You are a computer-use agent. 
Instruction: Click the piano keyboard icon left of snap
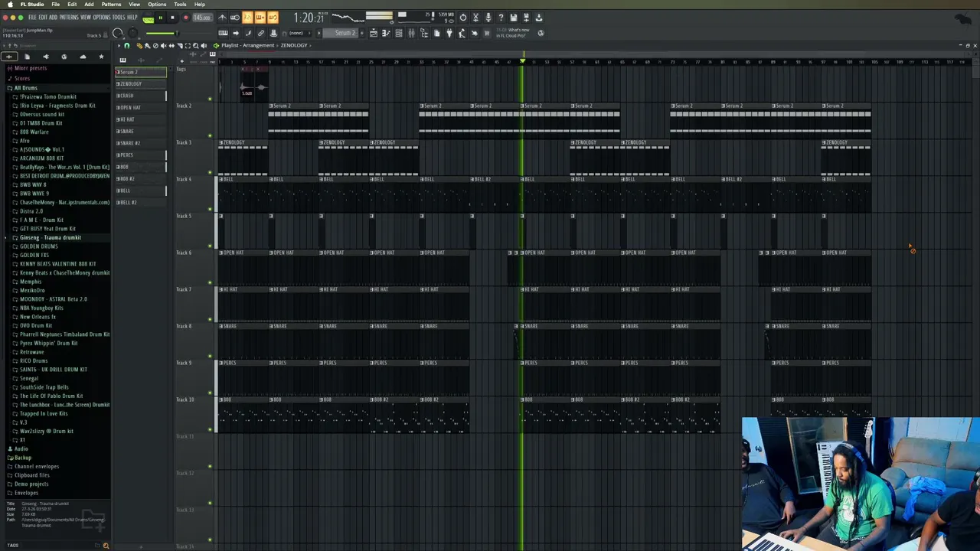pyautogui.click(x=223, y=33)
